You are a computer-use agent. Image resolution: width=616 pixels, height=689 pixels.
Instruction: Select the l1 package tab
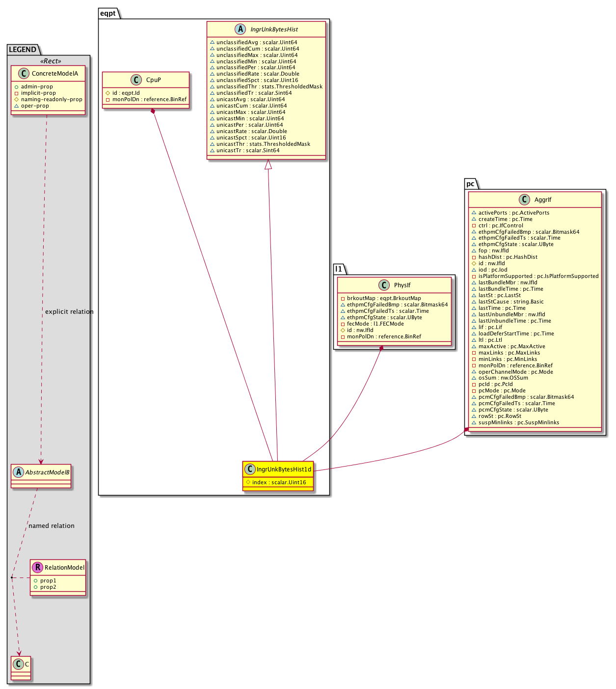point(339,269)
